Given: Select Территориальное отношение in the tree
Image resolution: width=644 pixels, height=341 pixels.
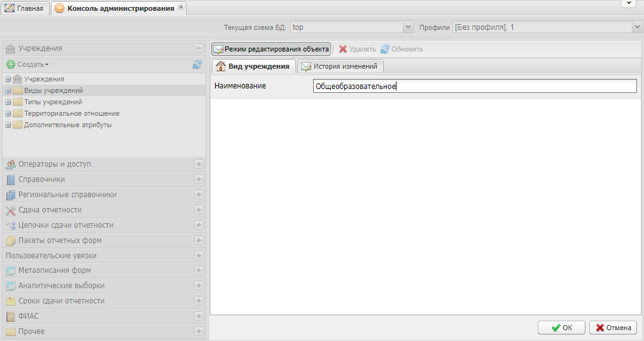Looking at the screenshot, I should point(71,113).
